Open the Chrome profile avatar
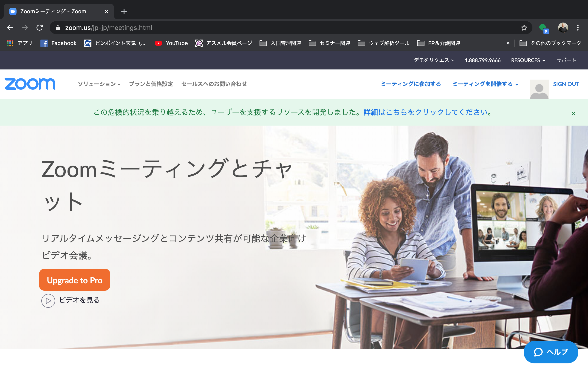 [x=563, y=28]
